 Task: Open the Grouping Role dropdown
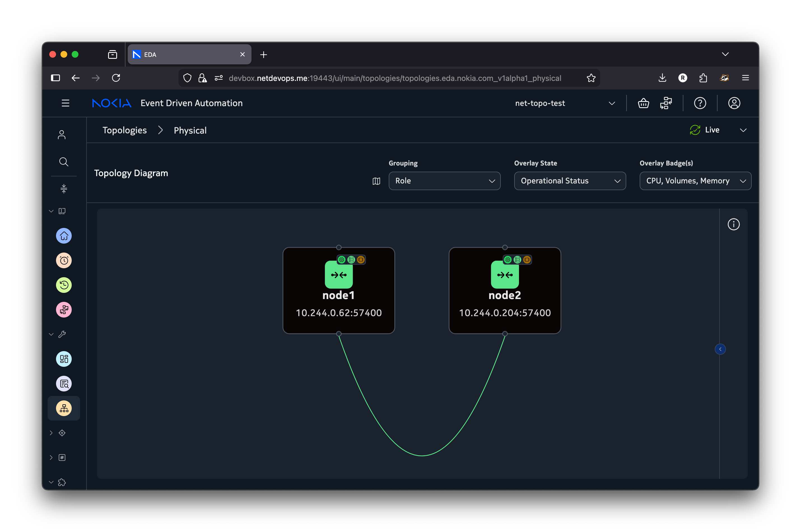click(444, 181)
